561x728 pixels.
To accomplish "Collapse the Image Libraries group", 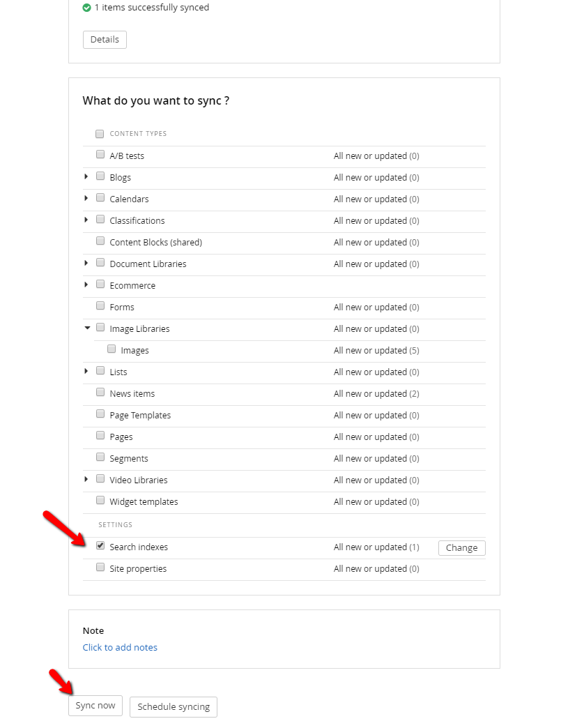I will tap(87, 328).
